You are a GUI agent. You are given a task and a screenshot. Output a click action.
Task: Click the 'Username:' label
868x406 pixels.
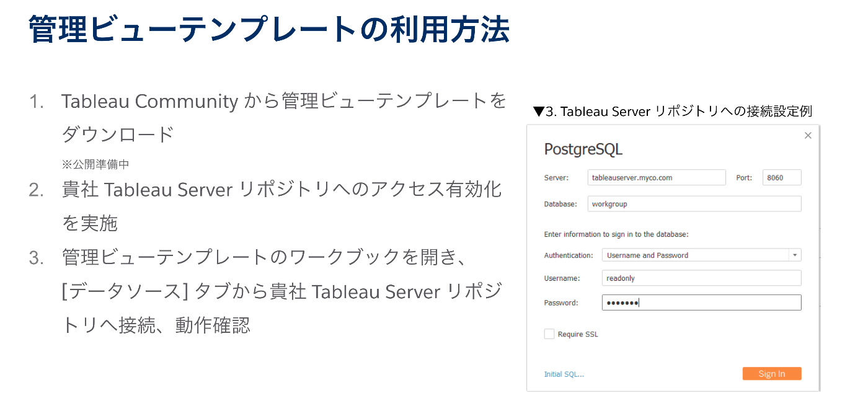pos(562,278)
